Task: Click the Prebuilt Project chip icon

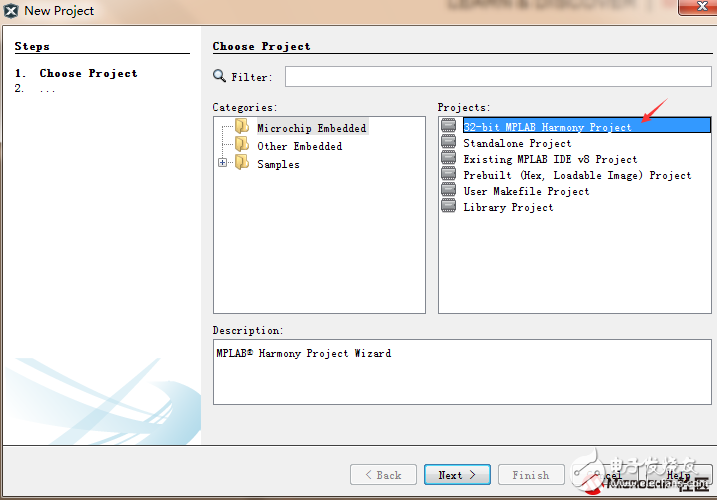Action: click(449, 173)
